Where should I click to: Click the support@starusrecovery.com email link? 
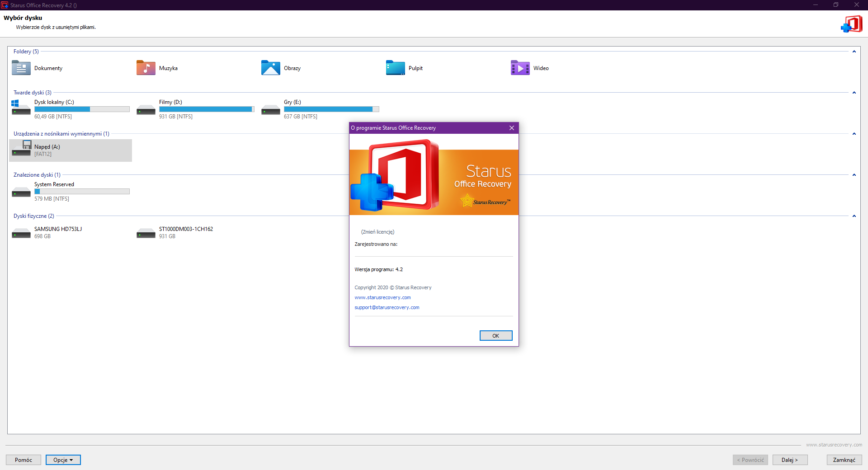click(387, 307)
